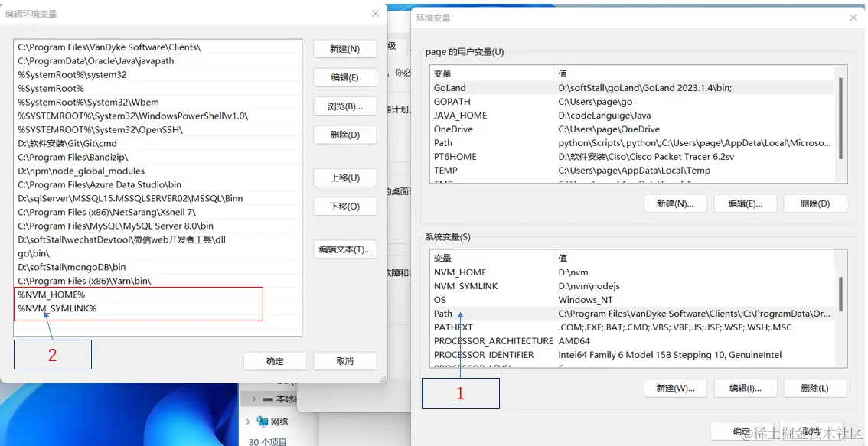Click 删除(D) under page 的用户变量
Image resolution: width=868 pixels, height=446 pixels.
tap(815, 203)
